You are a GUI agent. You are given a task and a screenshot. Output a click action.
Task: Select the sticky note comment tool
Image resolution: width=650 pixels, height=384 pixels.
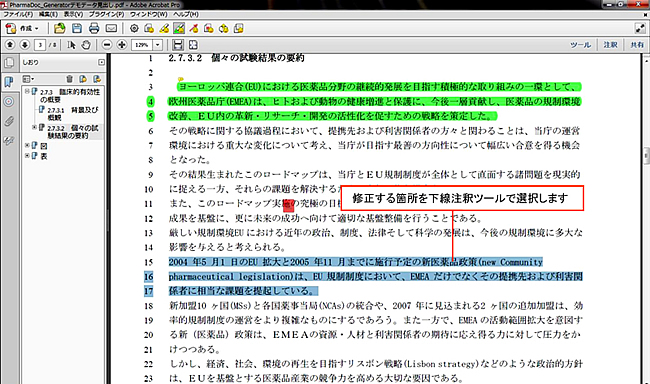[149, 29]
